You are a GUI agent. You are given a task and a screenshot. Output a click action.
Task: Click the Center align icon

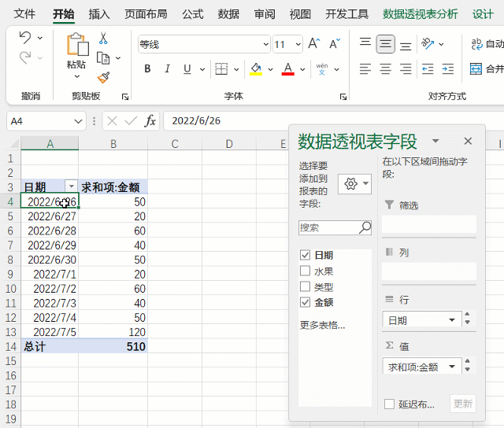386,44
